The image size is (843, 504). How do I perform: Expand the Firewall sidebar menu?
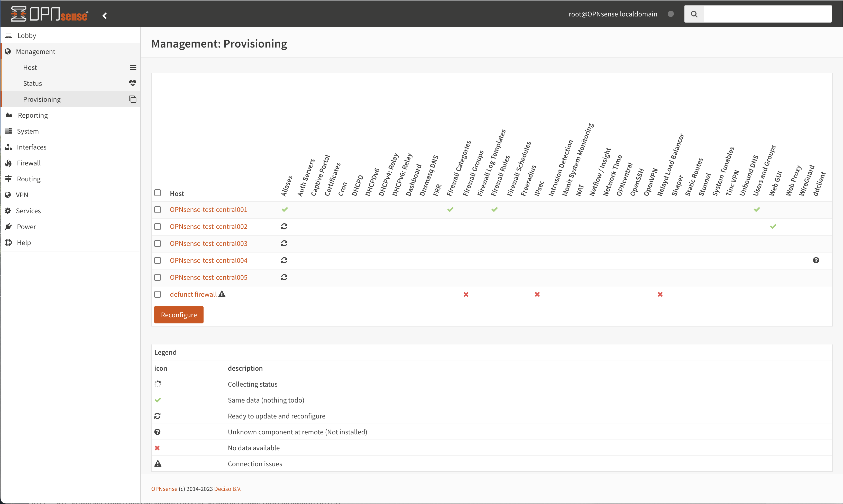coord(29,163)
